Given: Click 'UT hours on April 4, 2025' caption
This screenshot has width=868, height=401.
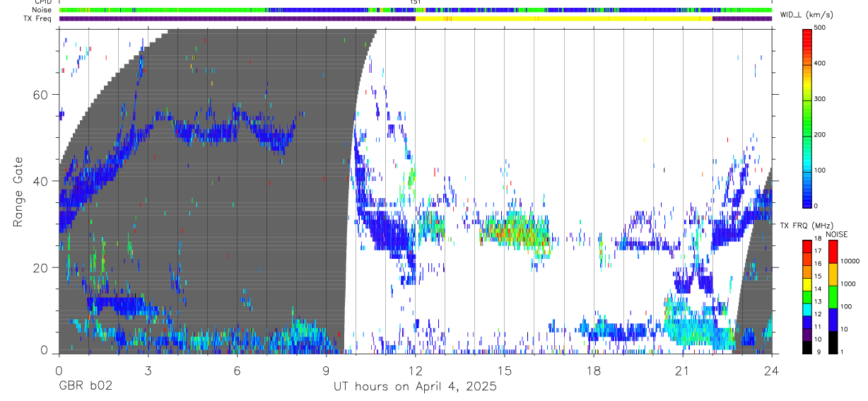Looking at the screenshot, I should 415,387.
